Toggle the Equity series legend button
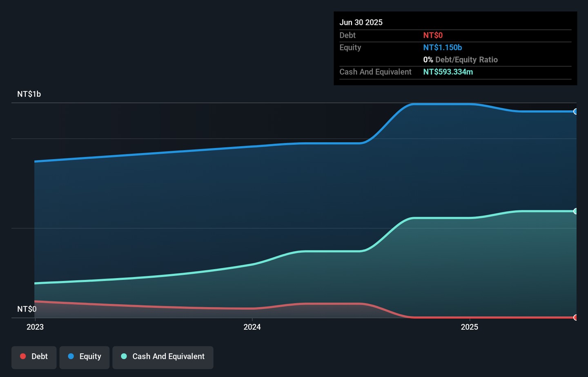588x377 pixels. [x=85, y=357]
